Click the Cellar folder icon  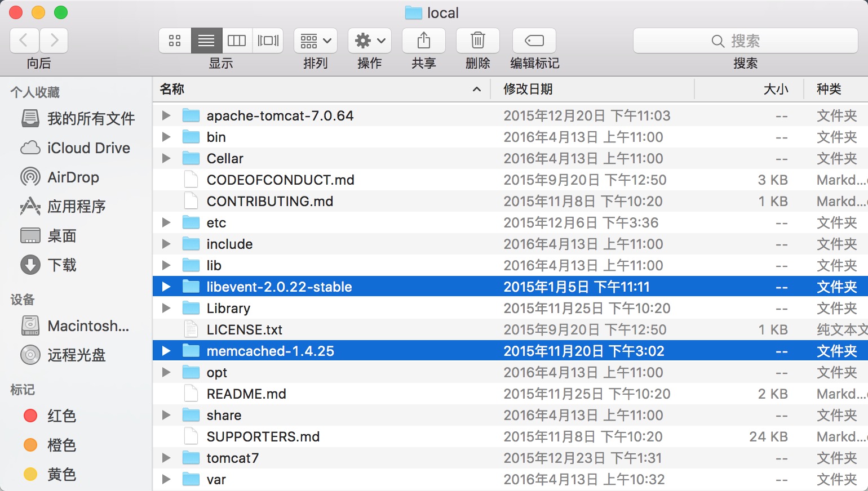(191, 158)
